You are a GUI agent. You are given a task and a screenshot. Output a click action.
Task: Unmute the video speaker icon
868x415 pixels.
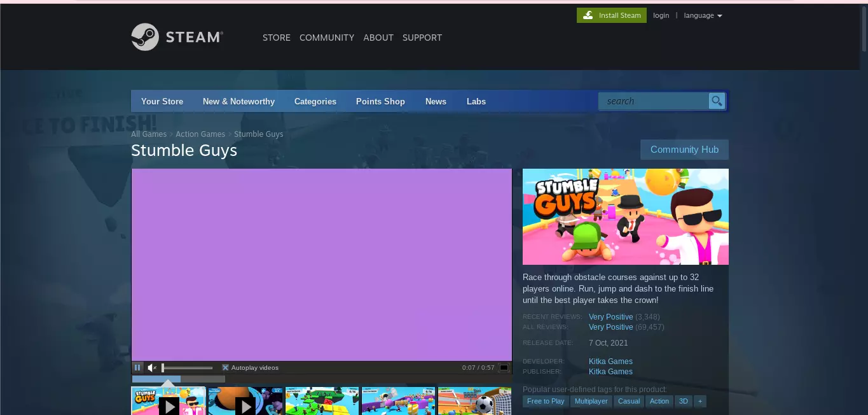point(152,367)
